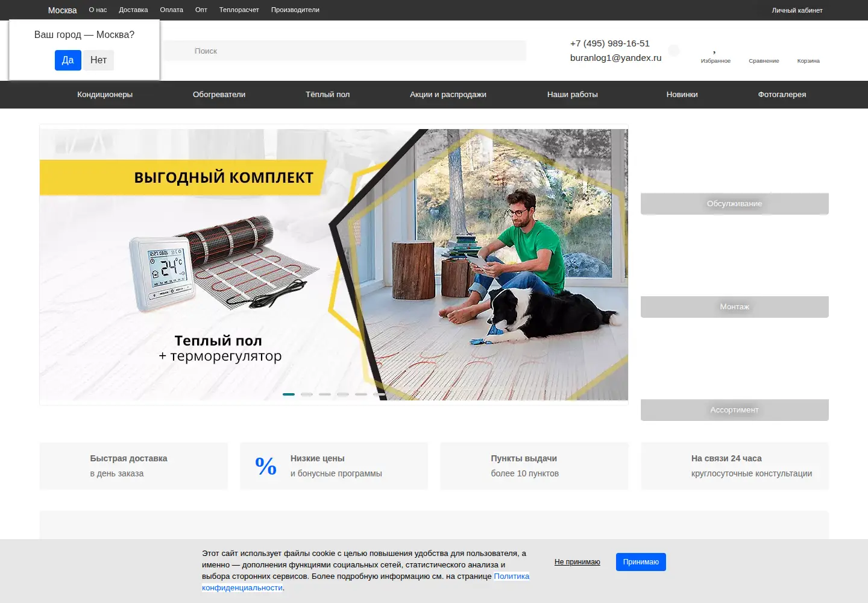Open Обслуживание service tile
Image resolution: width=868 pixels, height=603 pixels.
click(x=735, y=204)
